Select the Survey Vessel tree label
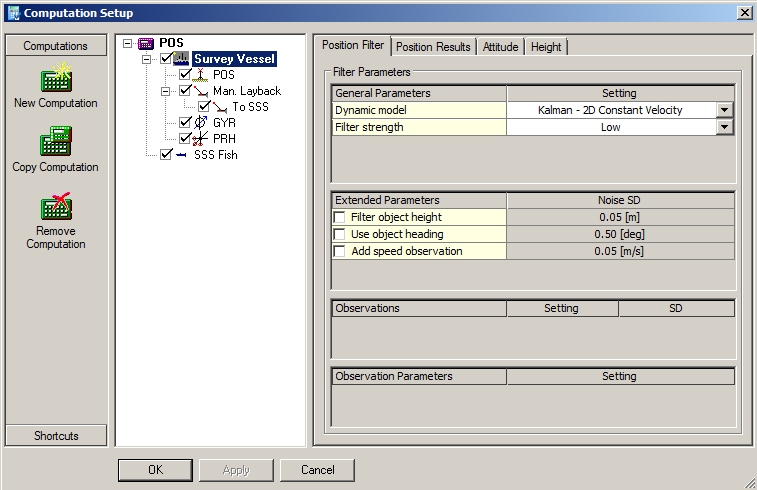757x490 pixels. [234, 59]
